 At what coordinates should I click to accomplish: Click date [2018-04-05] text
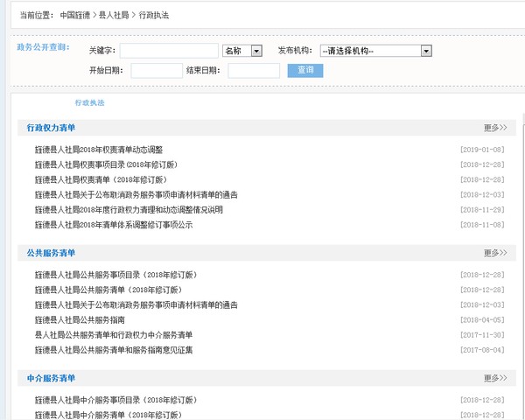(482, 320)
